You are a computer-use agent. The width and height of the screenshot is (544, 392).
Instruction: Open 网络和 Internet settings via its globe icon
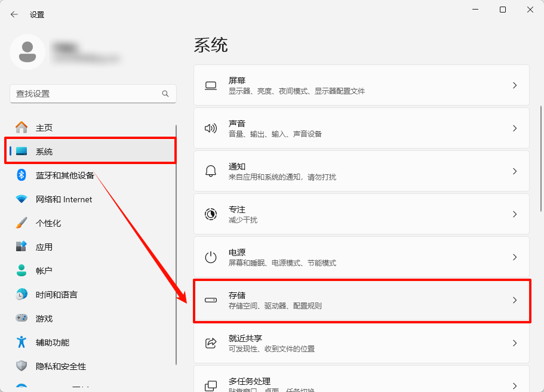pyautogui.click(x=19, y=199)
